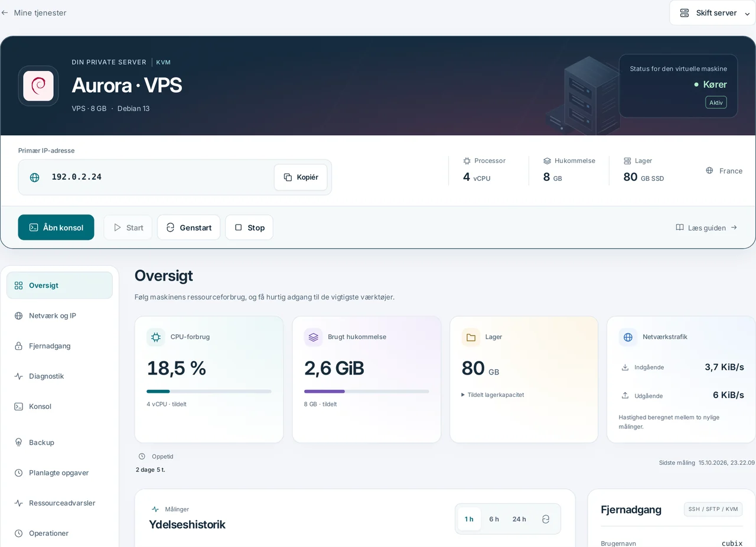Open the Læs guiden link
756x547 pixels.
706,227
